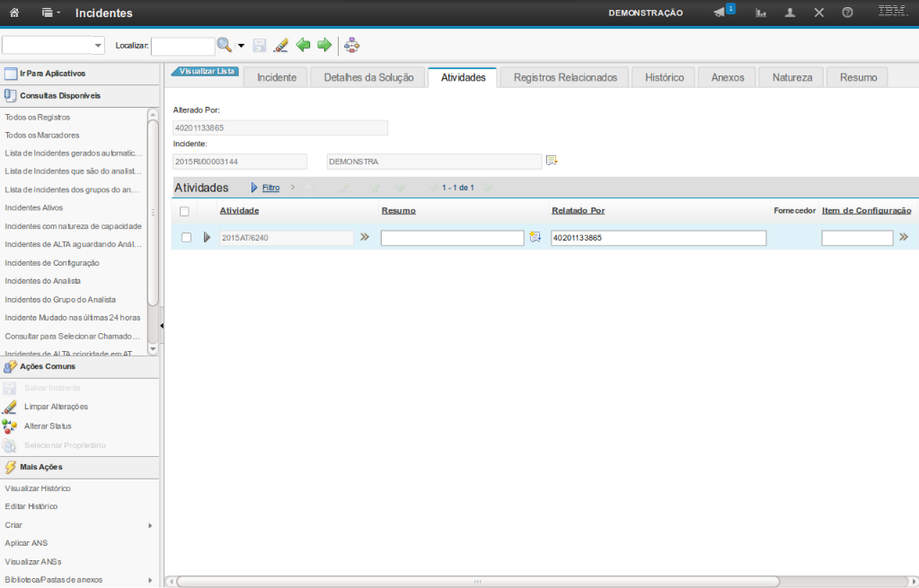Expand row details for activity 2015AT/6240
The height and width of the screenshot is (588, 919).
pos(207,238)
